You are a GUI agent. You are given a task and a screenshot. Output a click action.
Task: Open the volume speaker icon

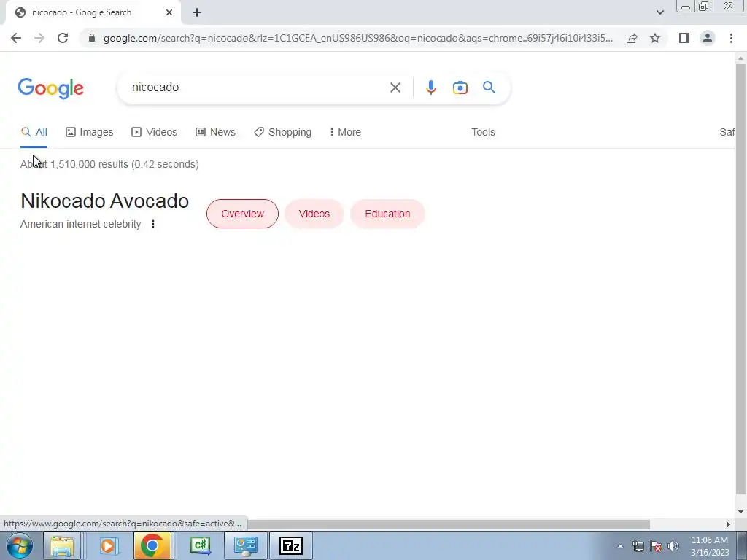pyautogui.click(x=673, y=546)
